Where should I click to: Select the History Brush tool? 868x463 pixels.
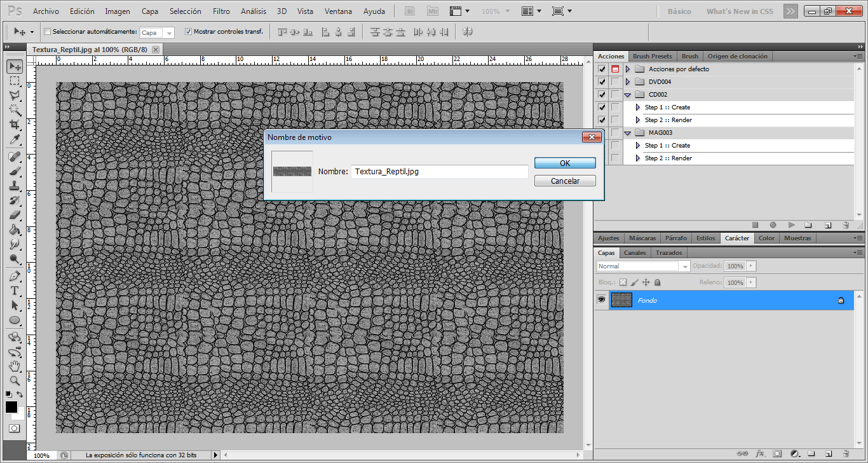15,200
